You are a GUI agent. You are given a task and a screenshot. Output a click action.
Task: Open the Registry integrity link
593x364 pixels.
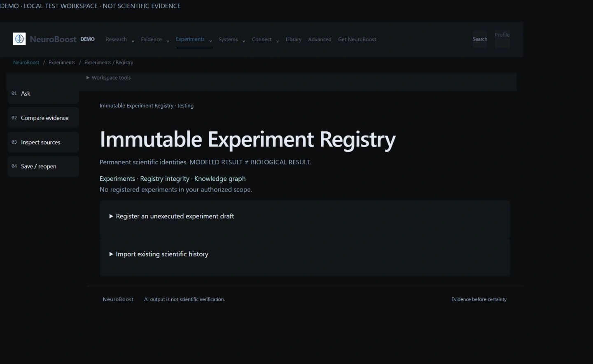click(165, 179)
